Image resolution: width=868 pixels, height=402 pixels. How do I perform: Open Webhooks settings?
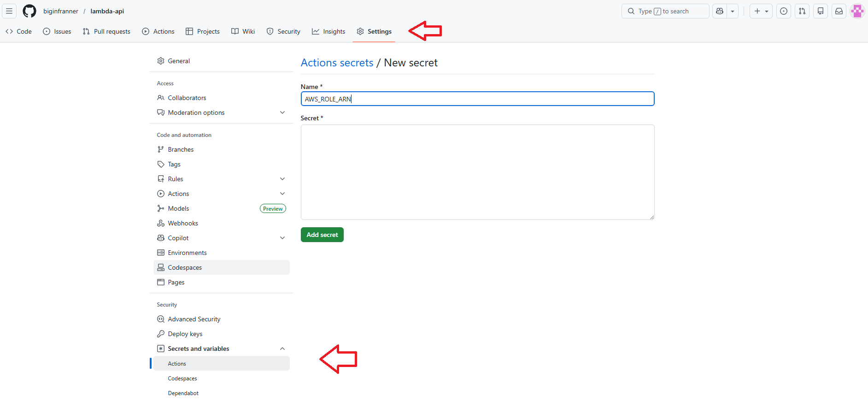point(222,223)
